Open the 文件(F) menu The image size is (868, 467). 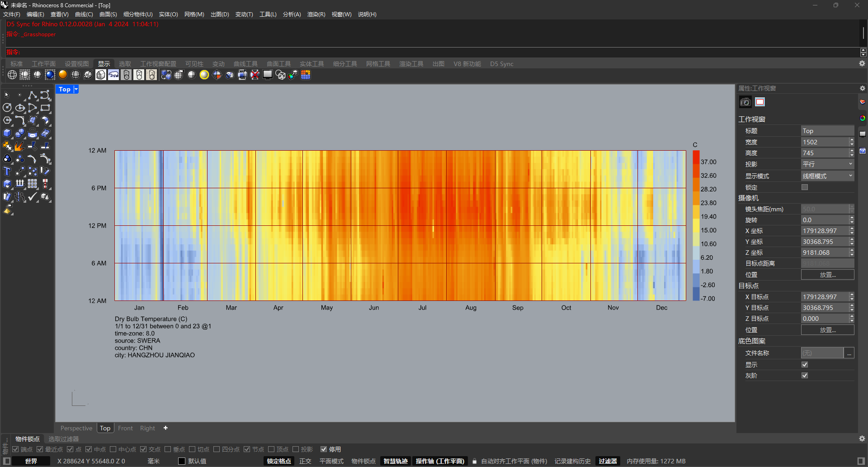(12, 14)
